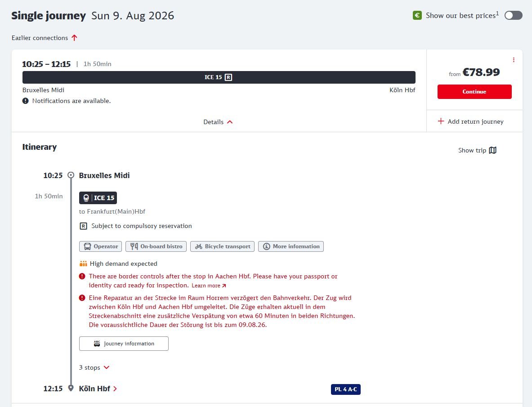532x407 pixels.
Task: Open the three-dot options menu icon
Action: [514, 60]
